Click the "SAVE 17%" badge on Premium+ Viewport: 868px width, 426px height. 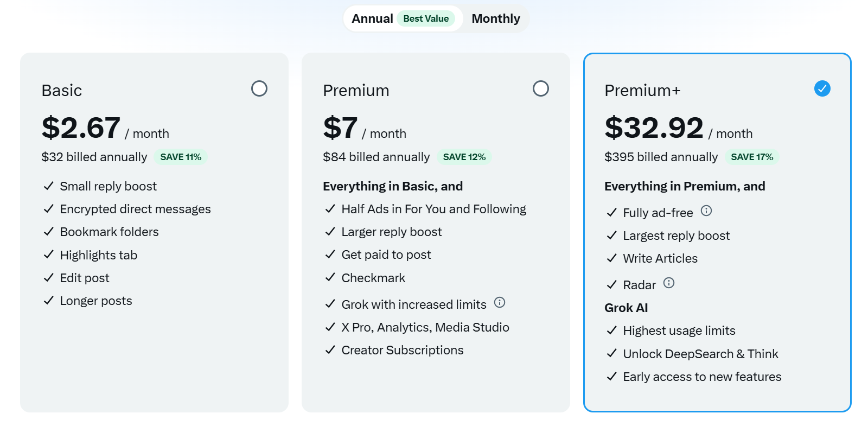pos(752,157)
